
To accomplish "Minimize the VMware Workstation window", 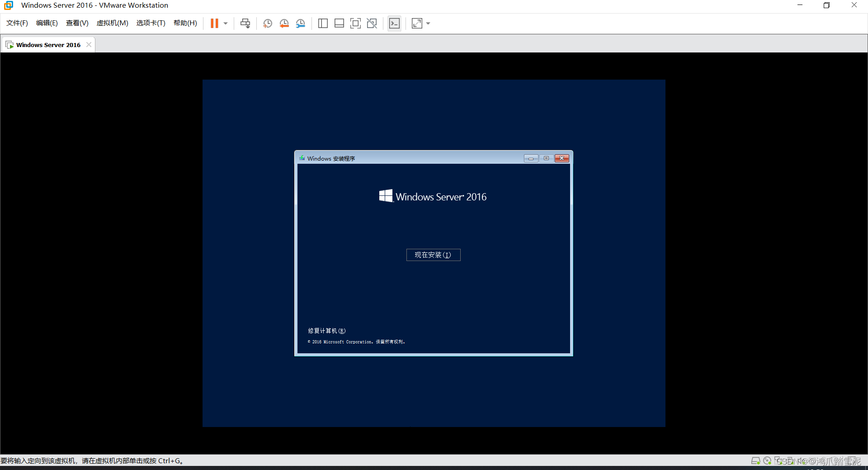I will pyautogui.click(x=800, y=5).
